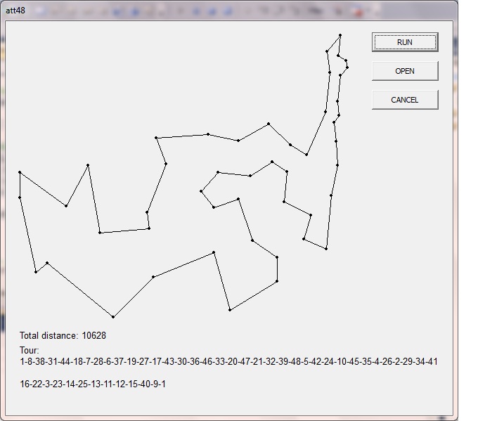This screenshot has width=504, height=421.
Task: Click the 'Total distance: 10628' text
Action: click(63, 335)
